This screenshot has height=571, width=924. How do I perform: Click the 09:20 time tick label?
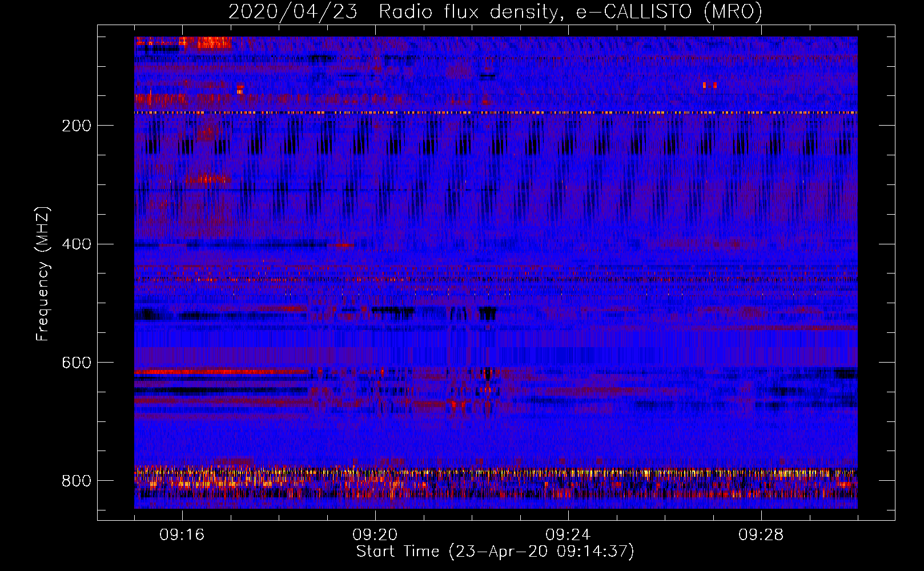(x=375, y=535)
